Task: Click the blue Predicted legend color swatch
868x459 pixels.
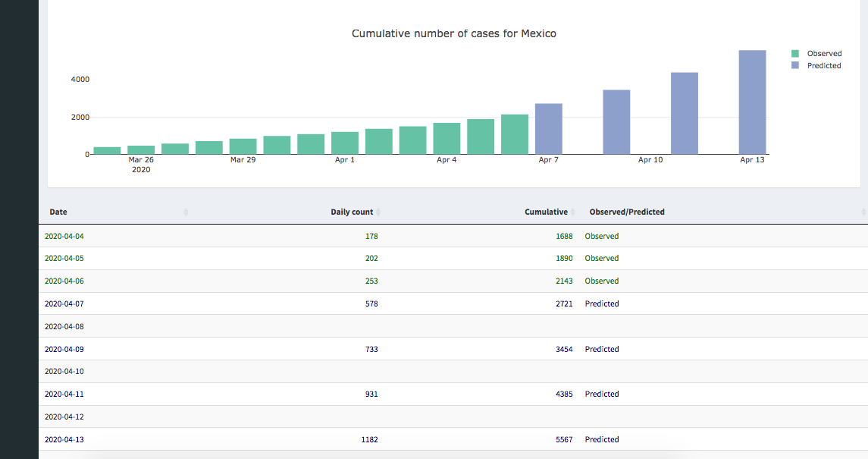Action: 795,66
